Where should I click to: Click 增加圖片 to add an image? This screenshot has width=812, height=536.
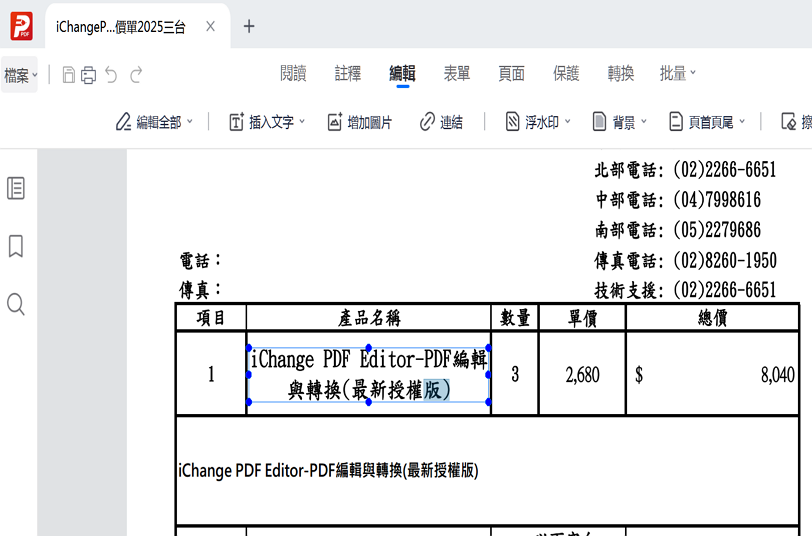pos(360,122)
